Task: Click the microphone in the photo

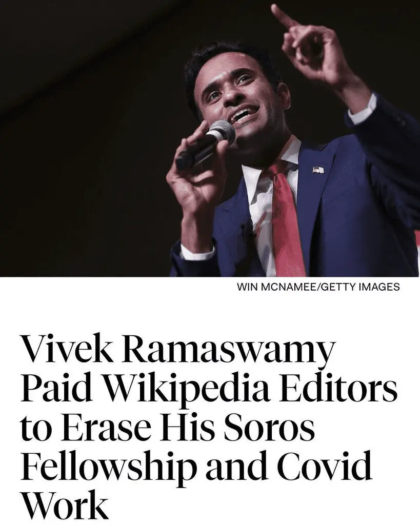Action: click(x=205, y=144)
